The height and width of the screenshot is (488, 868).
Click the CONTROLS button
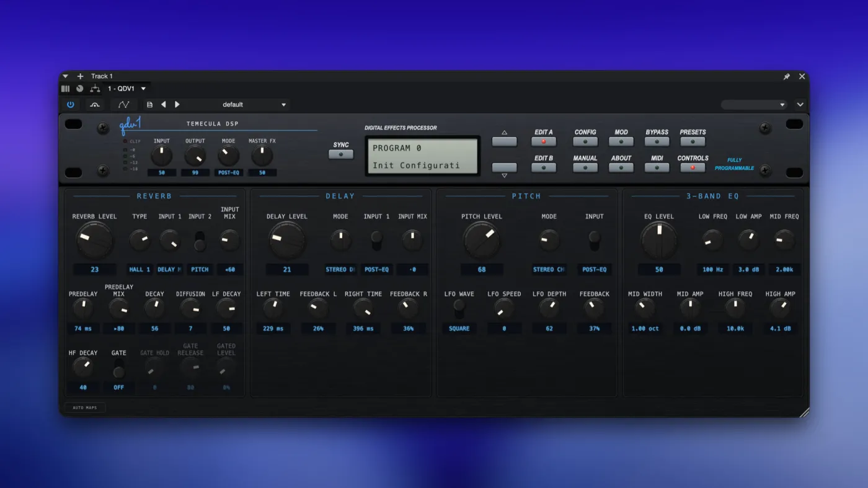(x=693, y=167)
